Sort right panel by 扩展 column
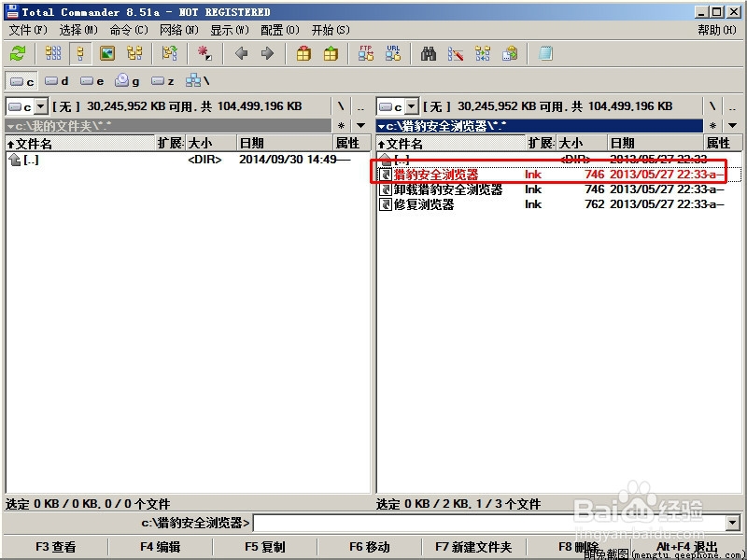 [542, 144]
